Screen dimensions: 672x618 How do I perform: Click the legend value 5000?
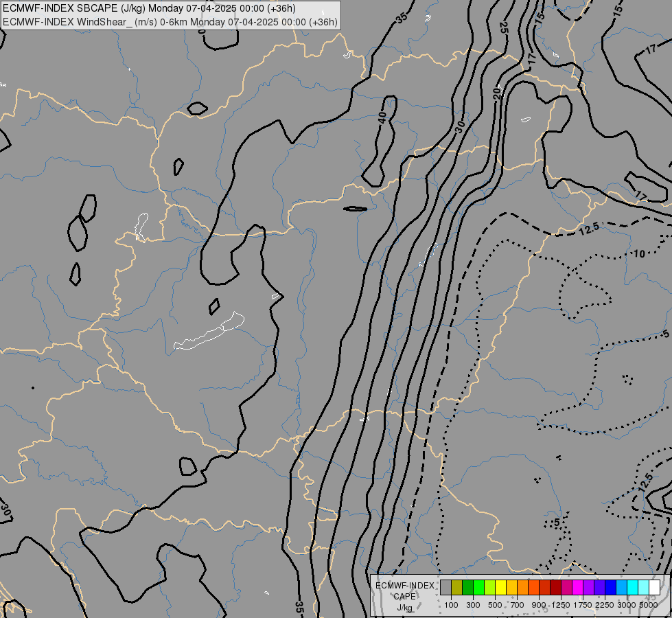click(x=649, y=605)
